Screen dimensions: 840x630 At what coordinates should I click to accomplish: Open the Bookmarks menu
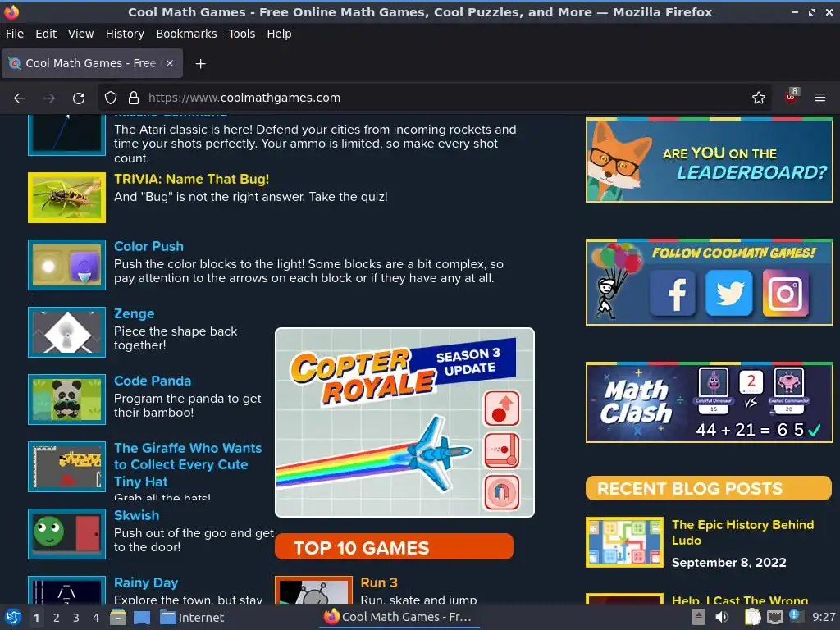click(x=186, y=34)
